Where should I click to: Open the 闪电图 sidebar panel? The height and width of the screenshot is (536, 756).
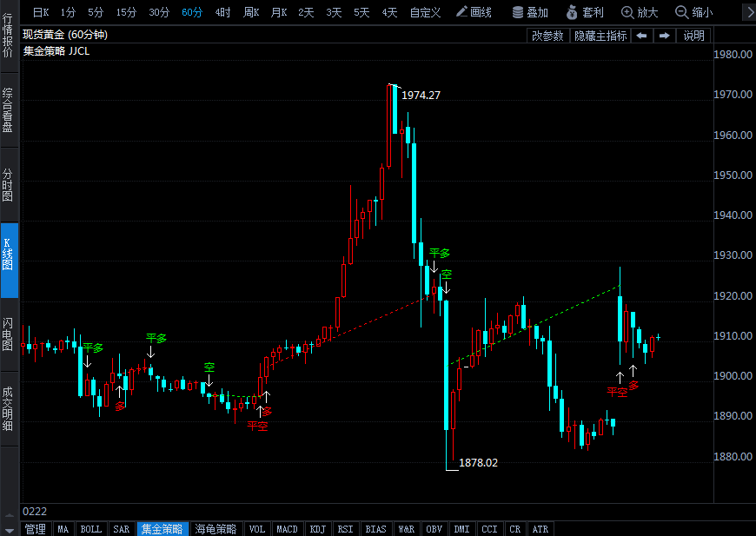tap(8, 334)
